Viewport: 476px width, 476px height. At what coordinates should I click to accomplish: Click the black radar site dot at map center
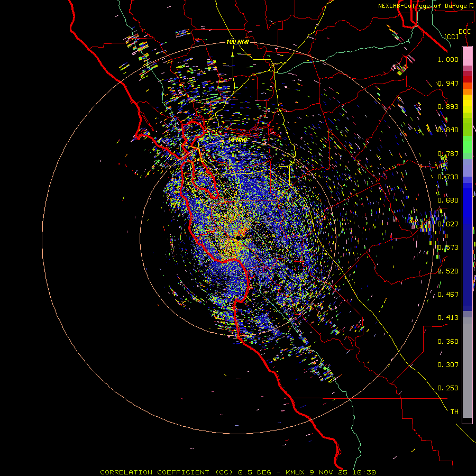pyautogui.click(x=239, y=237)
